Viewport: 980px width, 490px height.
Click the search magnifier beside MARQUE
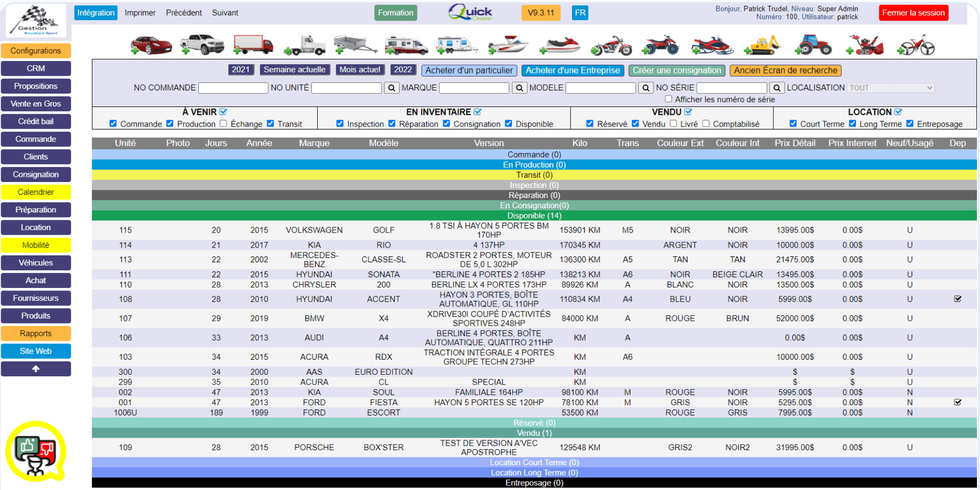pyautogui.click(x=519, y=88)
